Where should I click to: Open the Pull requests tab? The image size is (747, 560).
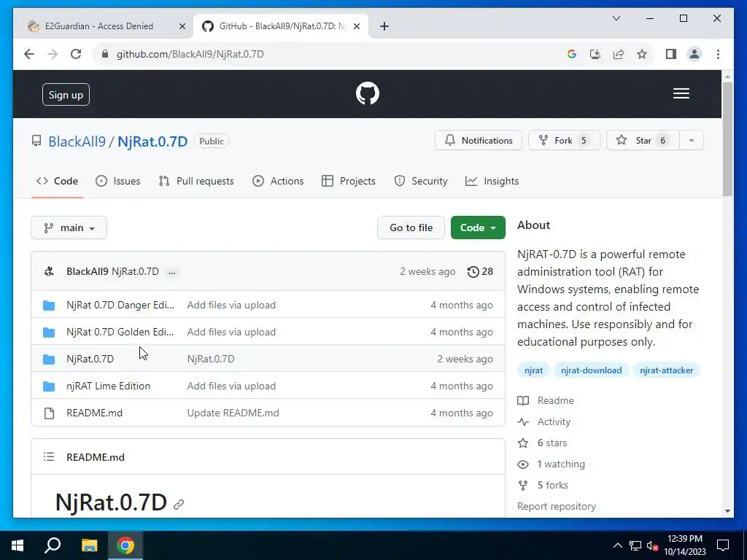pos(196,182)
